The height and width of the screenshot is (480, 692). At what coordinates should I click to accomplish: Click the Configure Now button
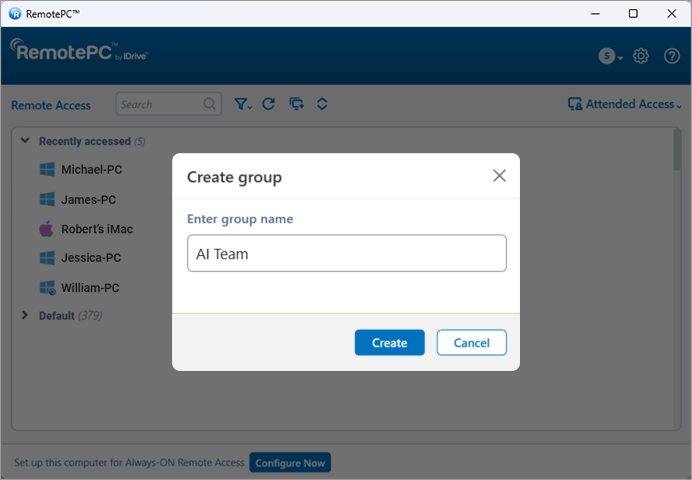290,463
